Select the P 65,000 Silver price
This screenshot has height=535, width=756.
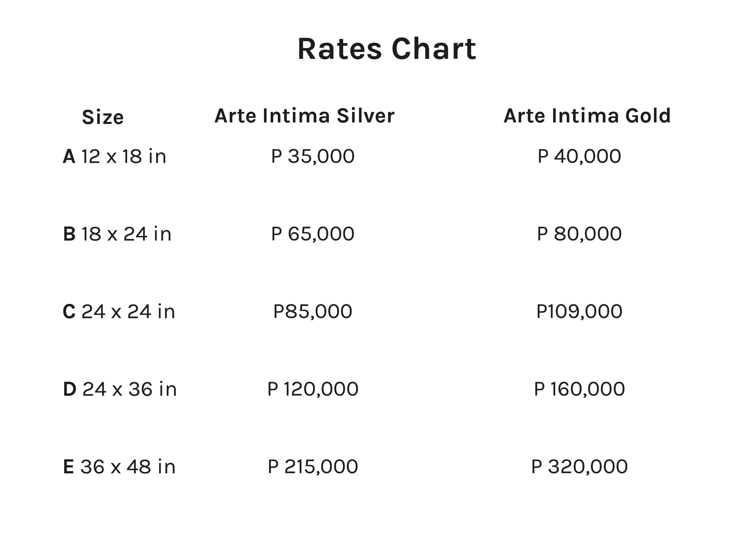313,234
